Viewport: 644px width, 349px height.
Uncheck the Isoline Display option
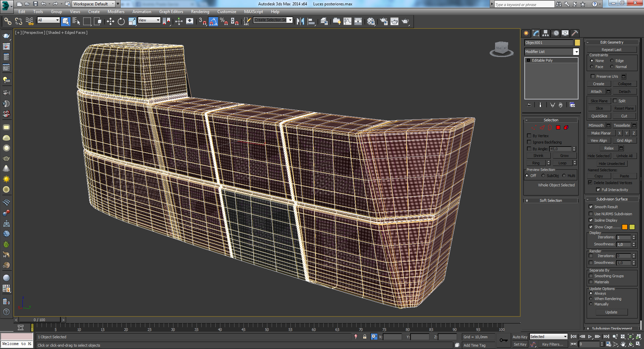point(591,220)
